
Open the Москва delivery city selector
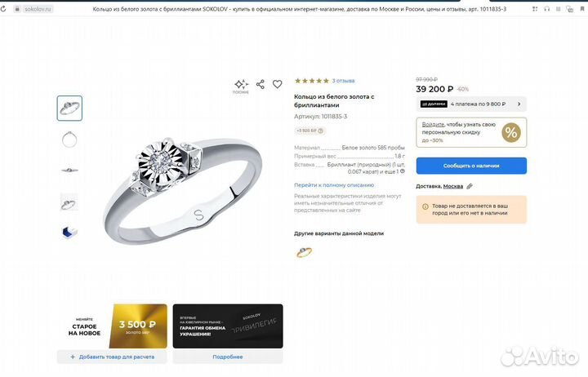click(452, 186)
